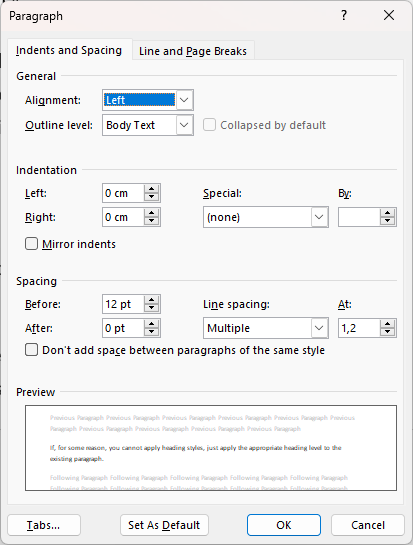Open the Alignment dropdown arrow

pyautogui.click(x=184, y=100)
